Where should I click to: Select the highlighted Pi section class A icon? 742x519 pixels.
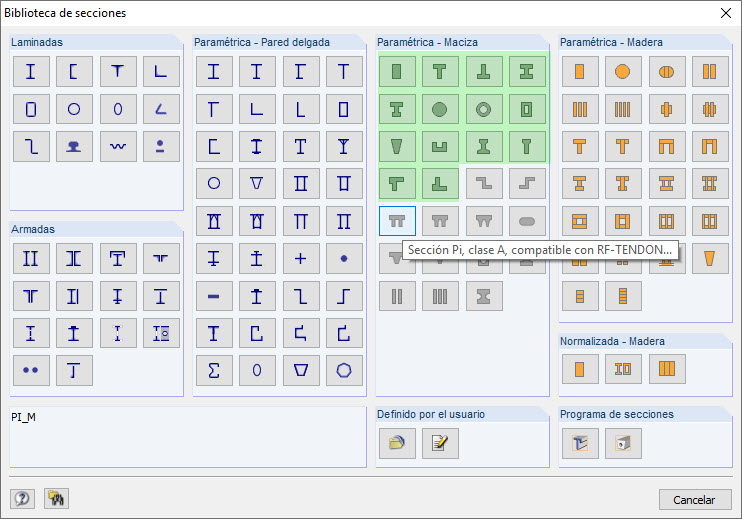click(x=397, y=221)
